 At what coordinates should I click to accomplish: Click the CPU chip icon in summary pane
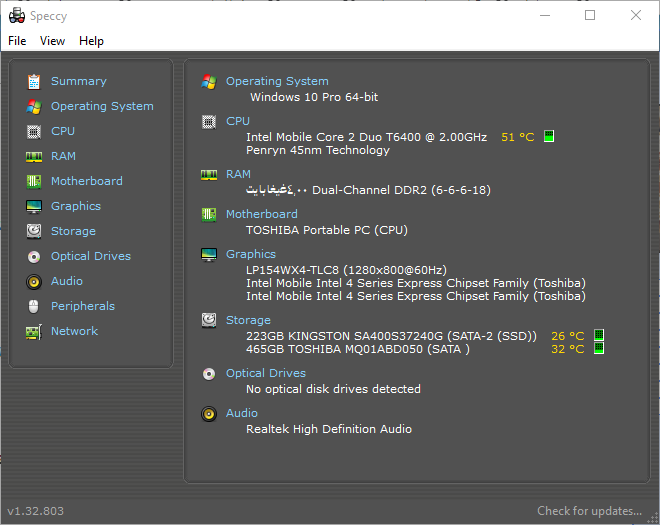tap(209, 122)
